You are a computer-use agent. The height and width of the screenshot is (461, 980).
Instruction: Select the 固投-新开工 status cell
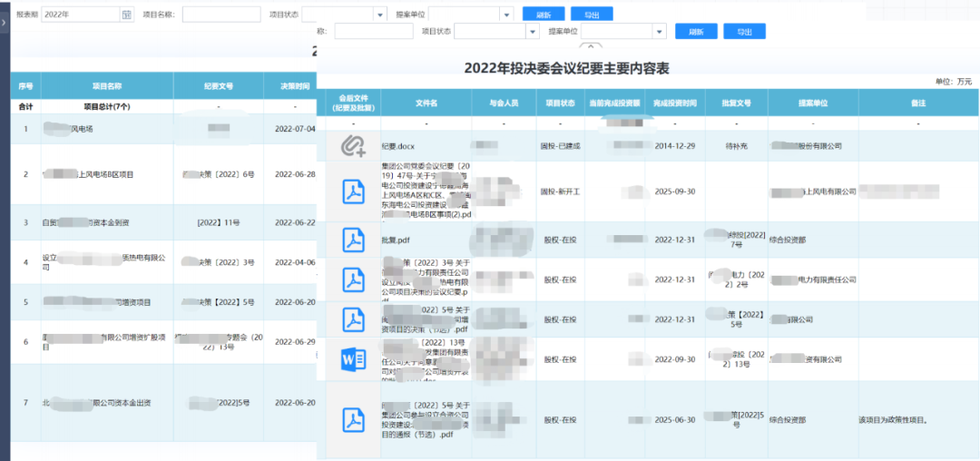click(x=561, y=191)
